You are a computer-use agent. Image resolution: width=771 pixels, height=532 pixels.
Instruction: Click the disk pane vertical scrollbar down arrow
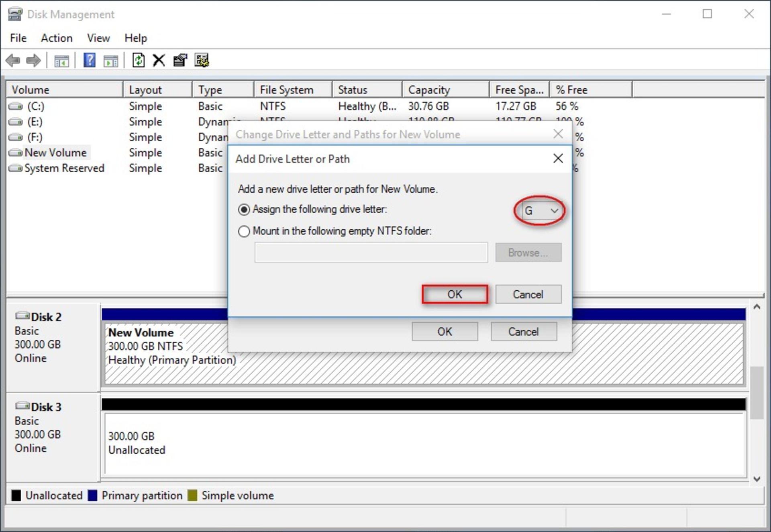click(757, 479)
